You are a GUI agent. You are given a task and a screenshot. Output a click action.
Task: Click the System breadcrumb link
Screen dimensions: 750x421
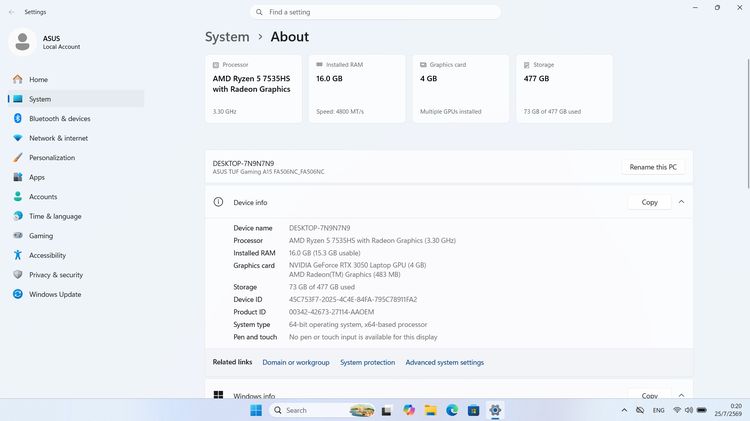tap(227, 37)
